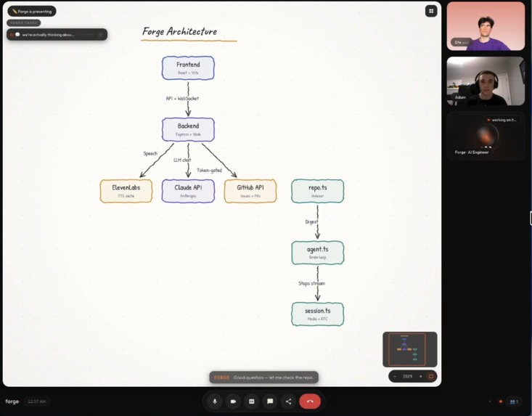
Task: Click the Forge orb avatar
Action: 486,136
